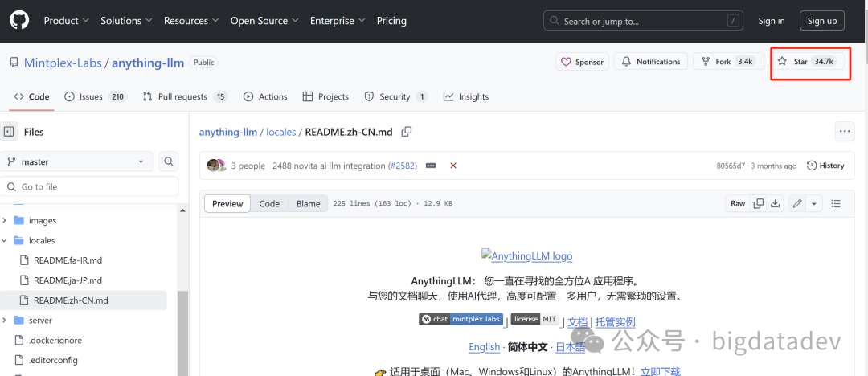868x376 pixels.
Task: Open the anything-llm repository link
Action: (148, 63)
